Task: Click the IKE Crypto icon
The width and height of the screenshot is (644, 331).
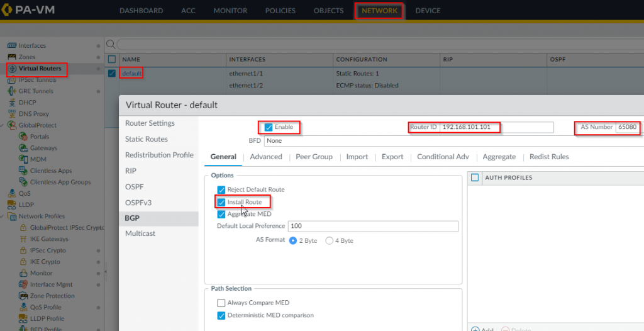Action: 23,262
